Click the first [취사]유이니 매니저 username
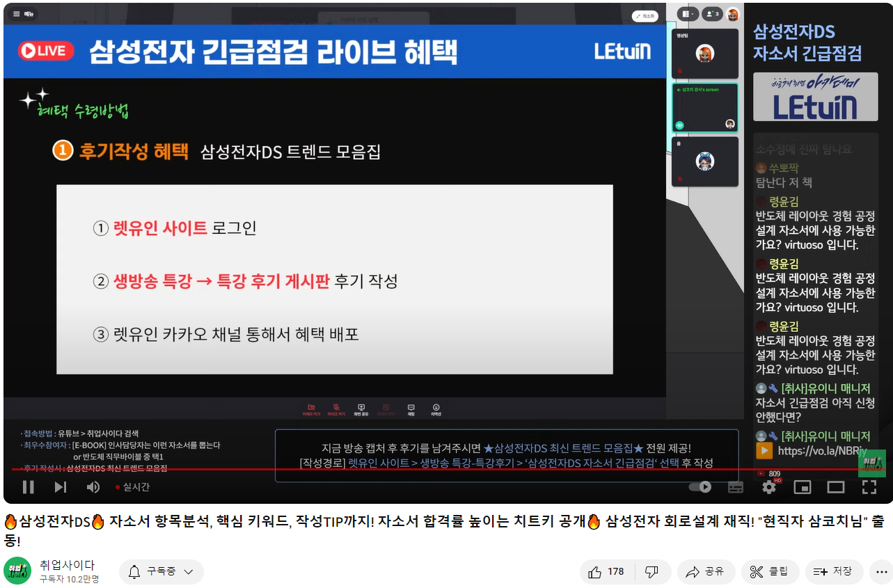This screenshot has width=893, height=588. click(x=826, y=388)
